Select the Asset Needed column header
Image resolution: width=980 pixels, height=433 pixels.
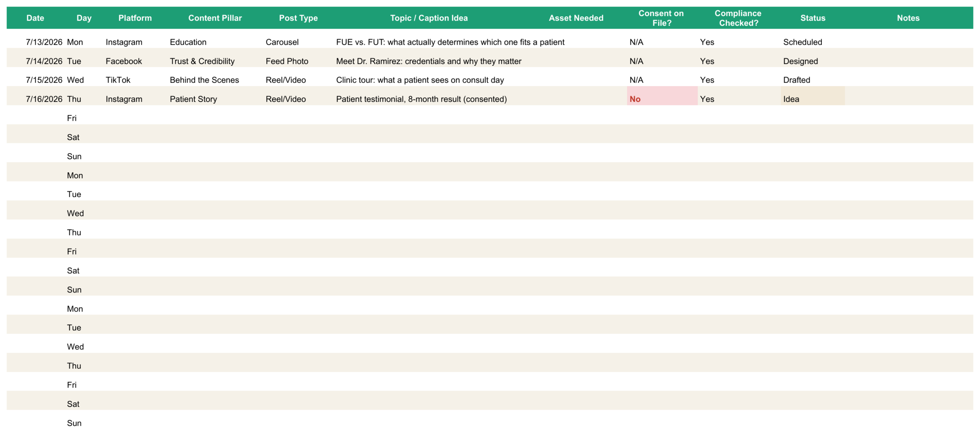pyautogui.click(x=576, y=18)
